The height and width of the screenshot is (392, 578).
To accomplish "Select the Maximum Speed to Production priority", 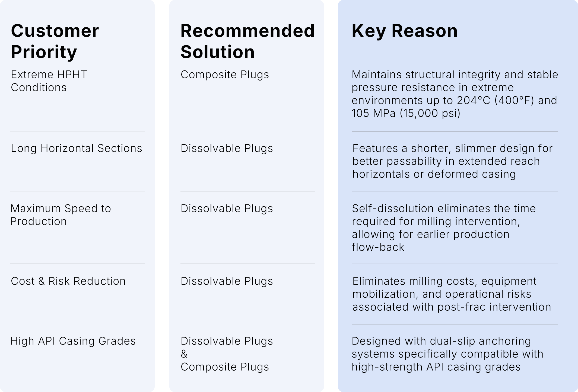I will click(x=61, y=215).
